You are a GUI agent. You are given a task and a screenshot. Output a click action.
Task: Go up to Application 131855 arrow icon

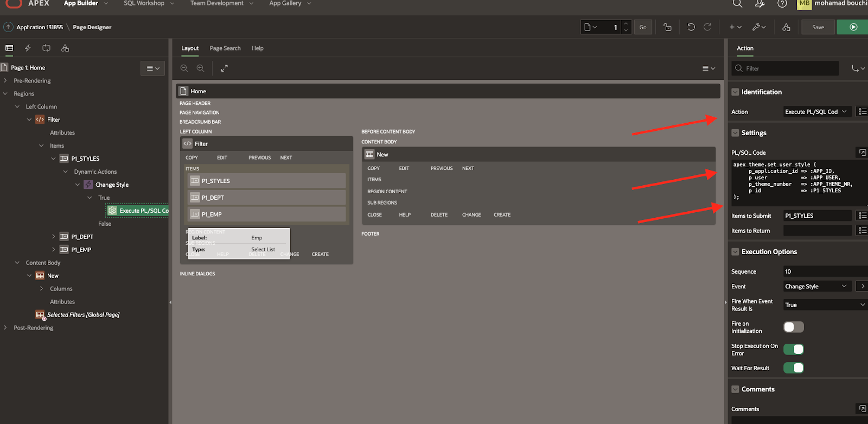click(8, 27)
